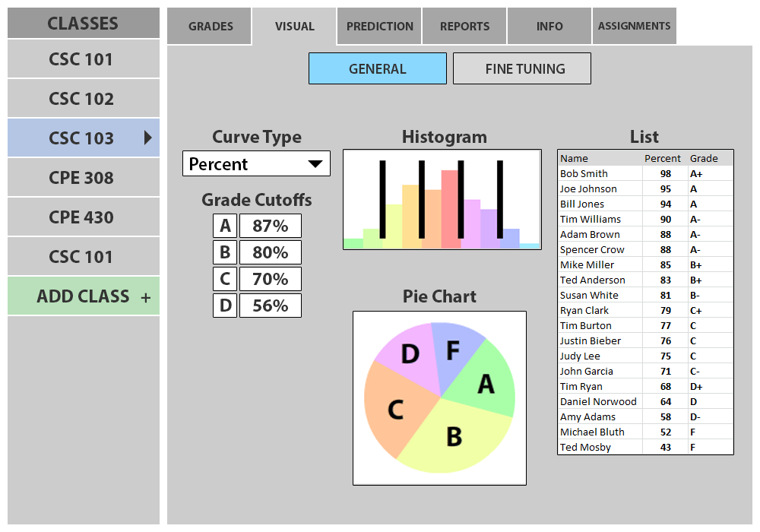The width and height of the screenshot is (760, 532).
Task: Click the orange C slice in pie chart
Action: [394, 409]
